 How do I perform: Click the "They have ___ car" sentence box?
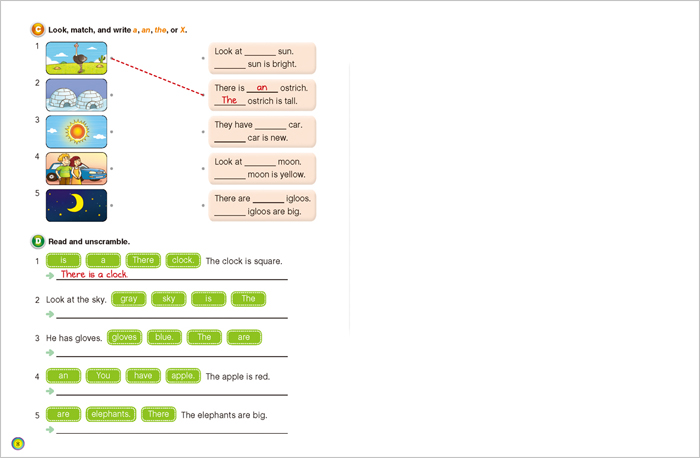[x=262, y=131]
